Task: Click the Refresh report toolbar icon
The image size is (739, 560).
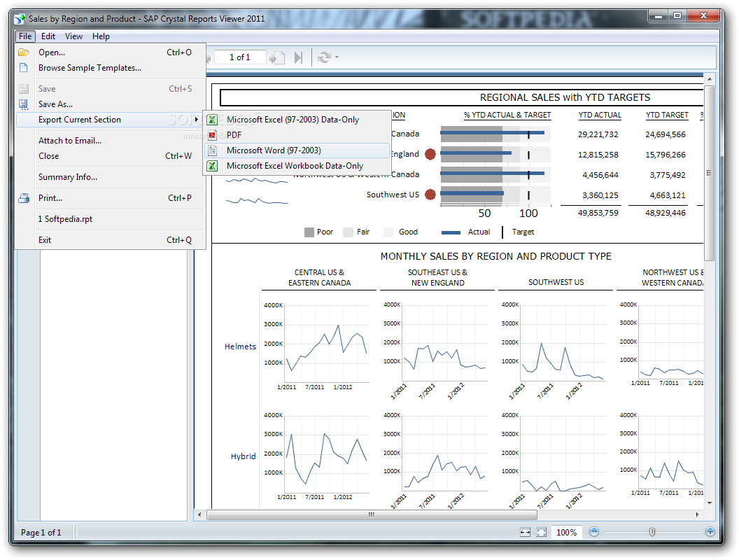Action: (x=324, y=57)
